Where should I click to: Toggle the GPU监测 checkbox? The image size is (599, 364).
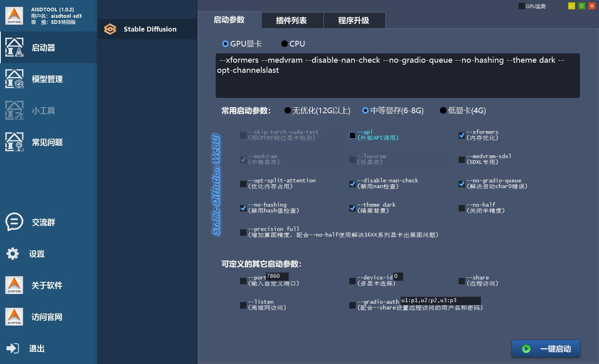[521, 6]
